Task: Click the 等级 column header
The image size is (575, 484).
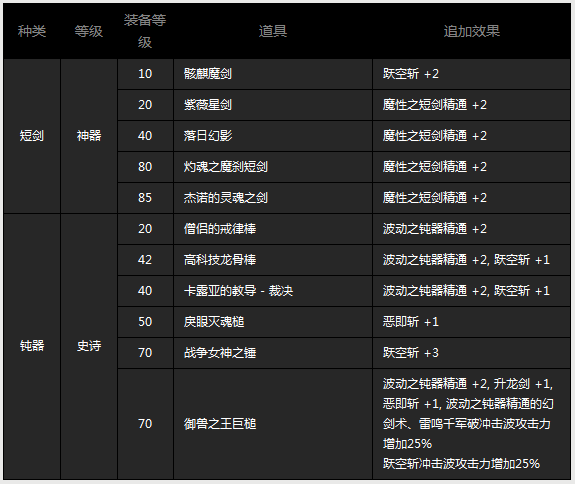Action: click(x=88, y=31)
